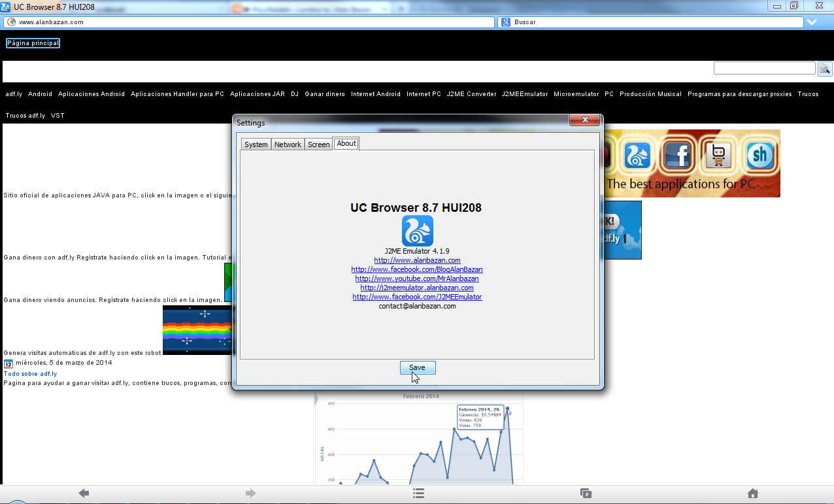Switch to the System tab in Settings

(256, 144)
